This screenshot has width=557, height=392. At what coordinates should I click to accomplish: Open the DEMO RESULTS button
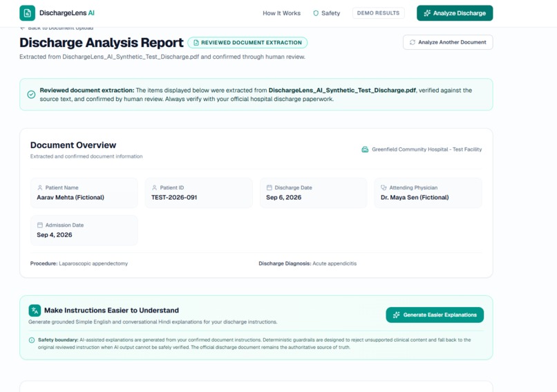378,13
